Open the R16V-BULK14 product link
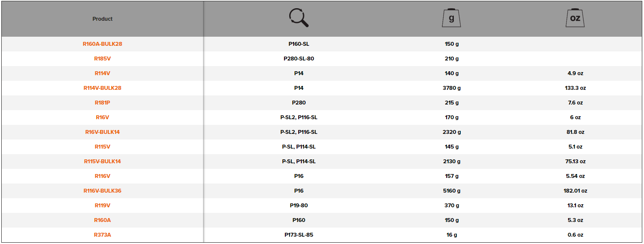644x244 pixels. tap(103, 132)
